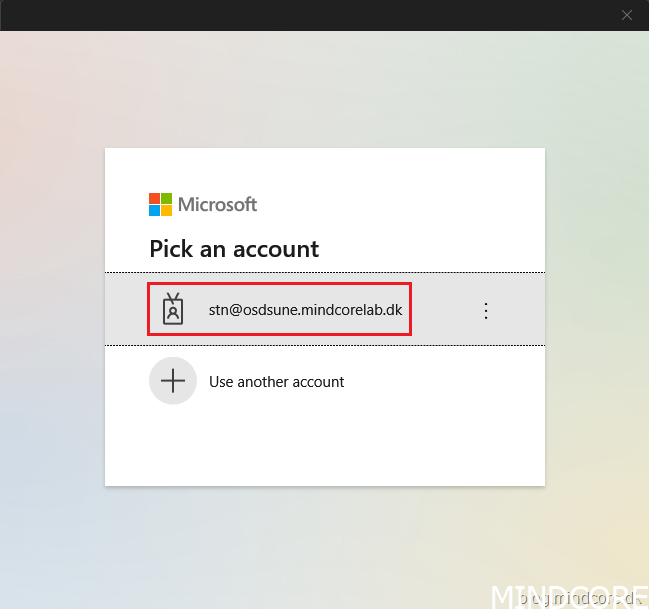
Task: Click the blue square of the Microsoft logo
Action: 154,210
